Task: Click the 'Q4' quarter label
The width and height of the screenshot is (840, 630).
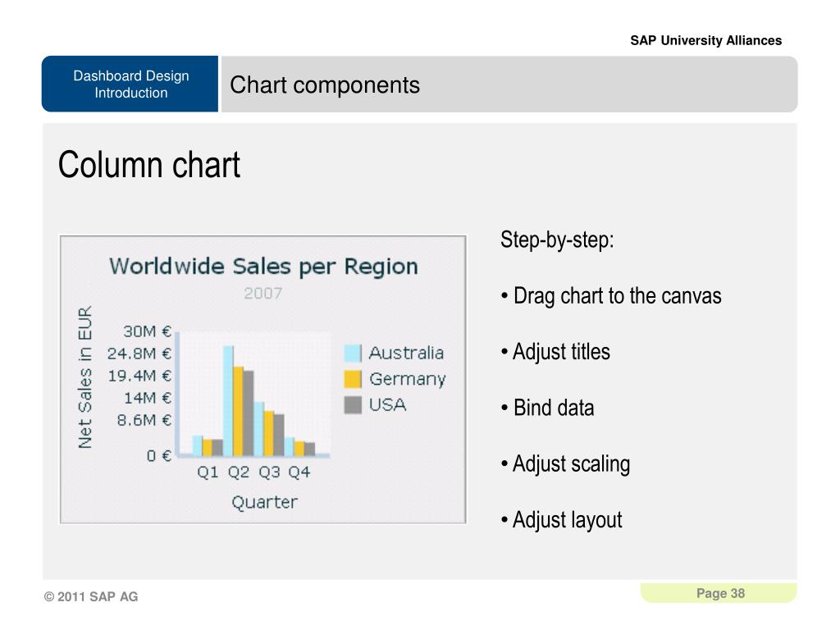Action: click(x=299, y=472)
